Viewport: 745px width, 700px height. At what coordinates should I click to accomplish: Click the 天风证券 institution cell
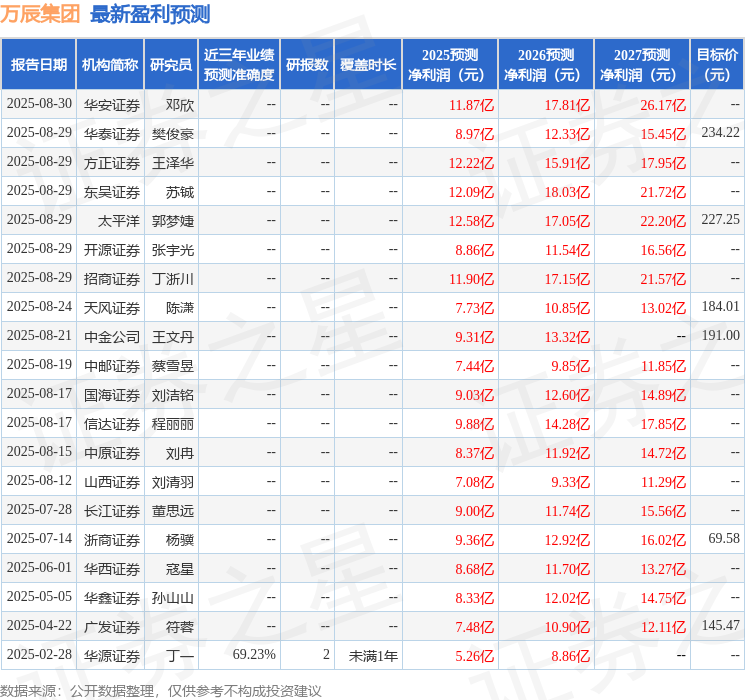tap(112, 308)
